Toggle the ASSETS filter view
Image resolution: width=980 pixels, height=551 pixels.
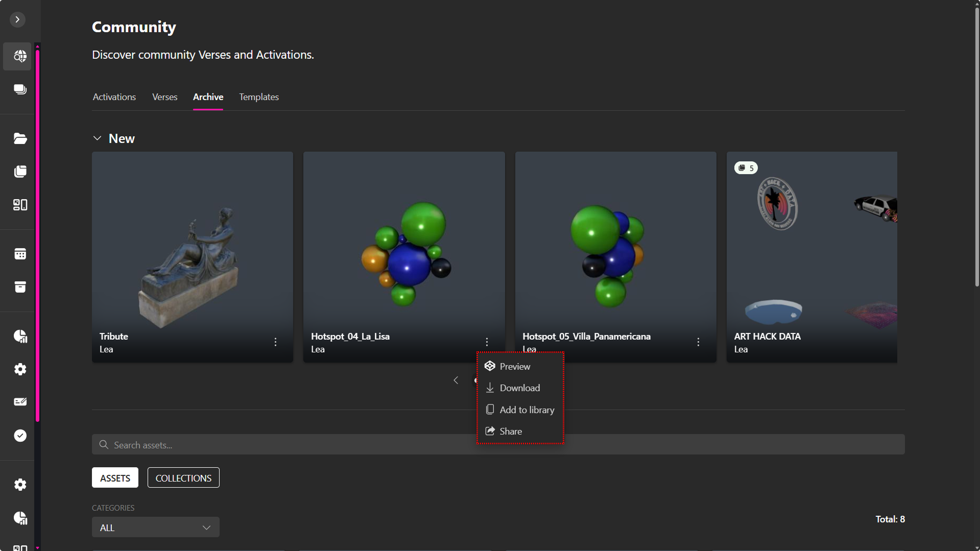115,478
